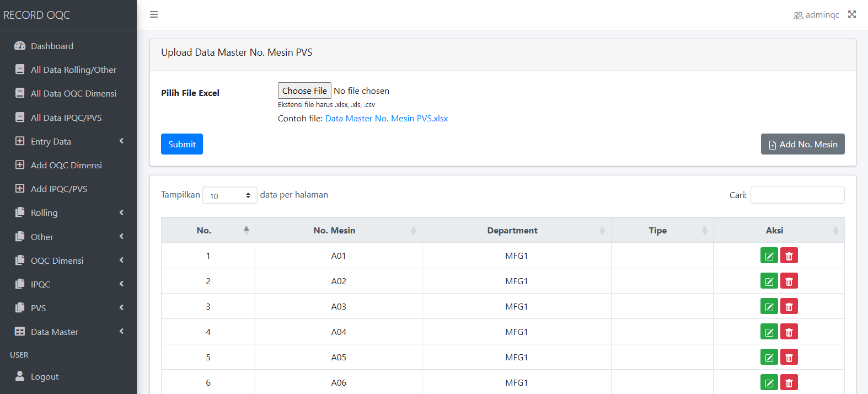Click the Choose File button
Image resolution: width=868 pixels, height=394 pixels.
pos(304,91)
